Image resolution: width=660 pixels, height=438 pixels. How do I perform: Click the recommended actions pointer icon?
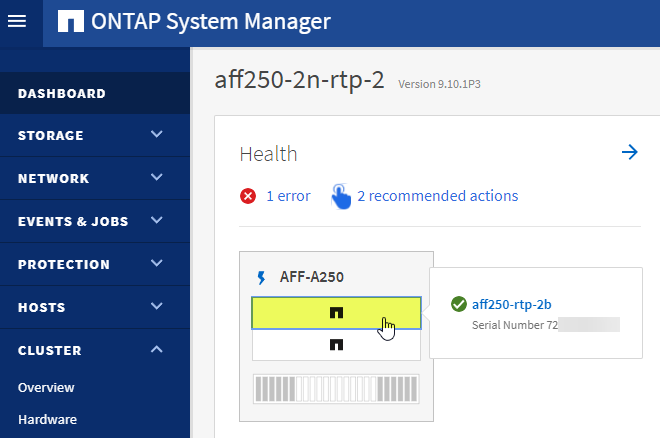pos(341,196)
